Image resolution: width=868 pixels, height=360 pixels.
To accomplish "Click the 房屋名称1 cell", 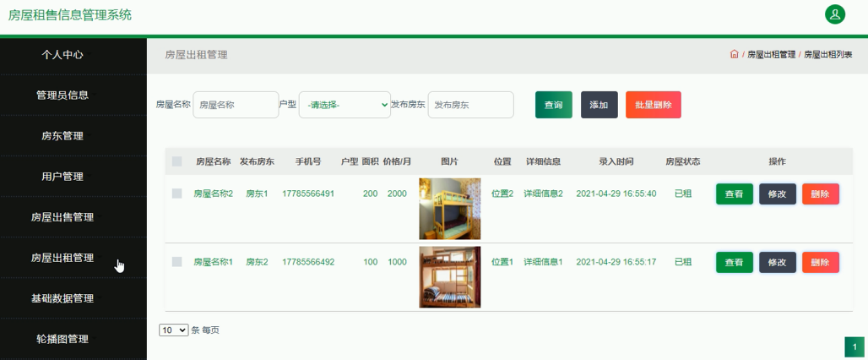I will click(x=213, y=262).
